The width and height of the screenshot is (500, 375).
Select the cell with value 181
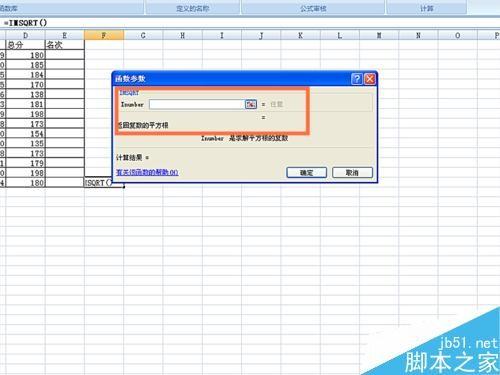click(x=25, y=104)
